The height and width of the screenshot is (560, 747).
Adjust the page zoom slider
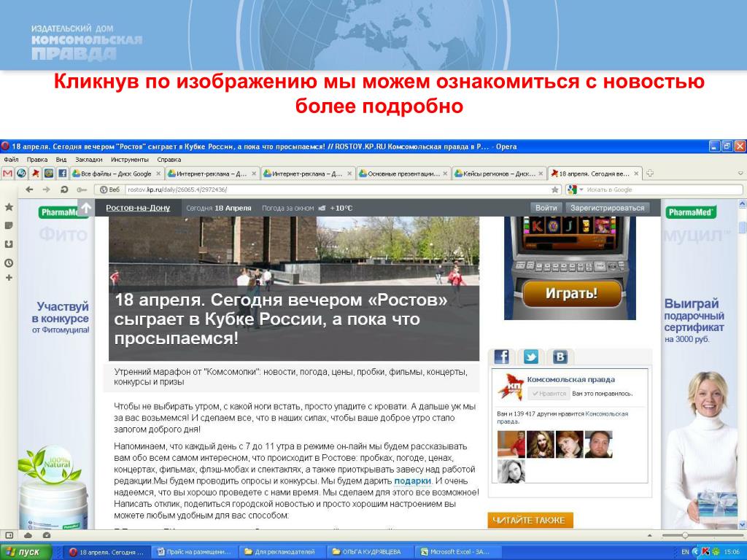(684, 535)
